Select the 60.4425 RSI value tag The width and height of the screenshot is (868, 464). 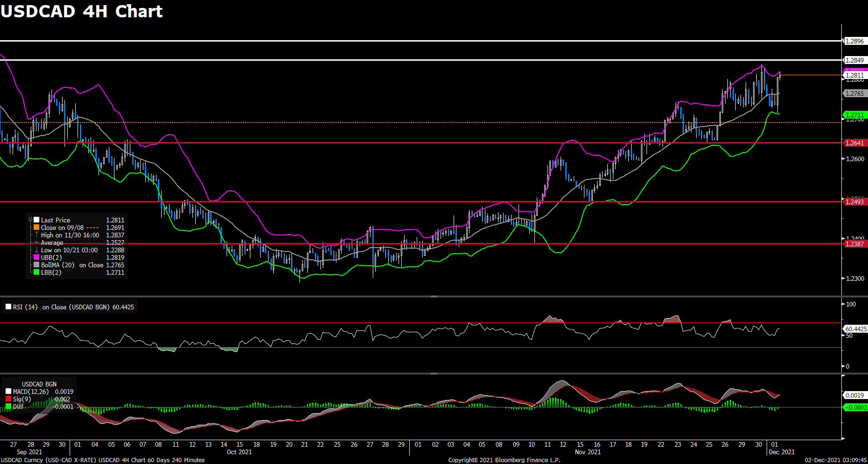coord(855,329)
